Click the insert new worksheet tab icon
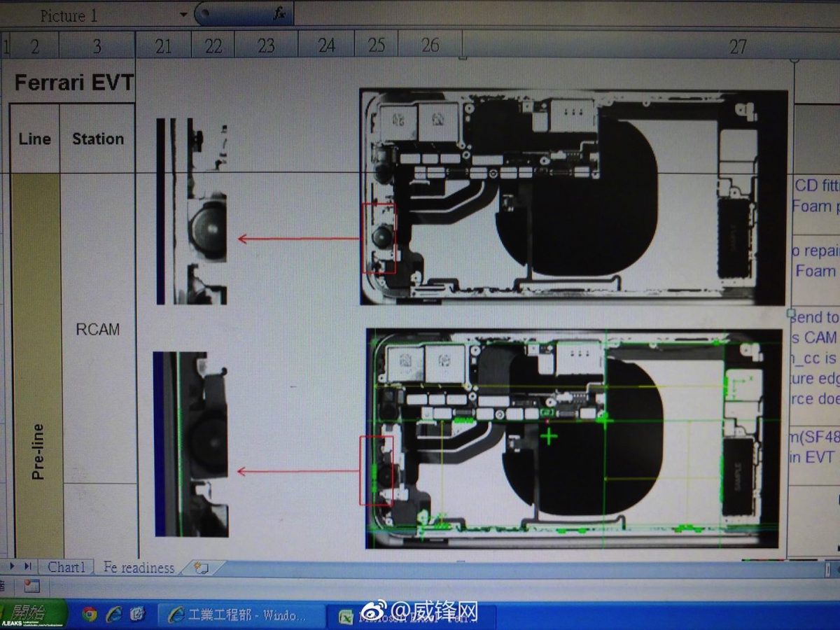Viewport: 840px width, 630px height. click(201, 568)
